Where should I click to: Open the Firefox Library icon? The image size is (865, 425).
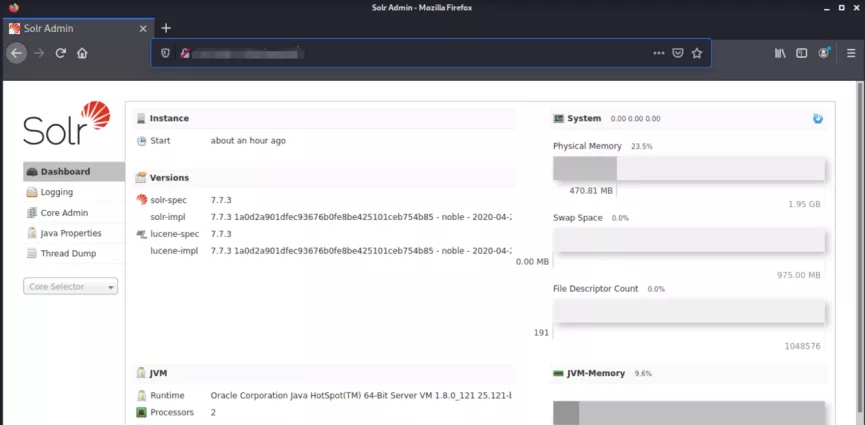[780, 53]
